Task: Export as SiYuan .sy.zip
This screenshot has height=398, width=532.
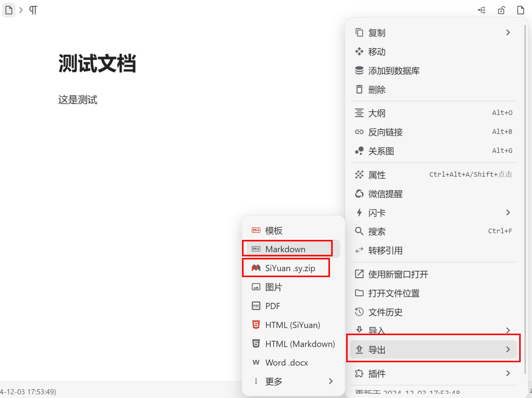Action: [290, 268]
